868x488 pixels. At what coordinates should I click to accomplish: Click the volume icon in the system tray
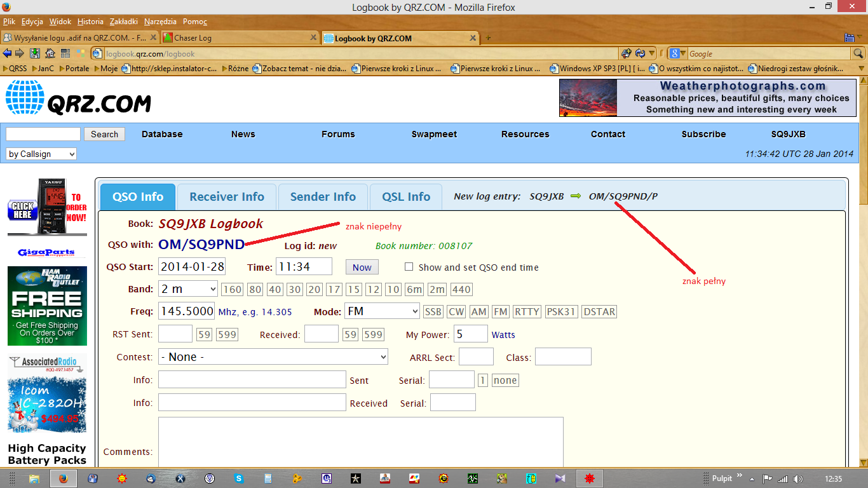click(x=799, y=478)
